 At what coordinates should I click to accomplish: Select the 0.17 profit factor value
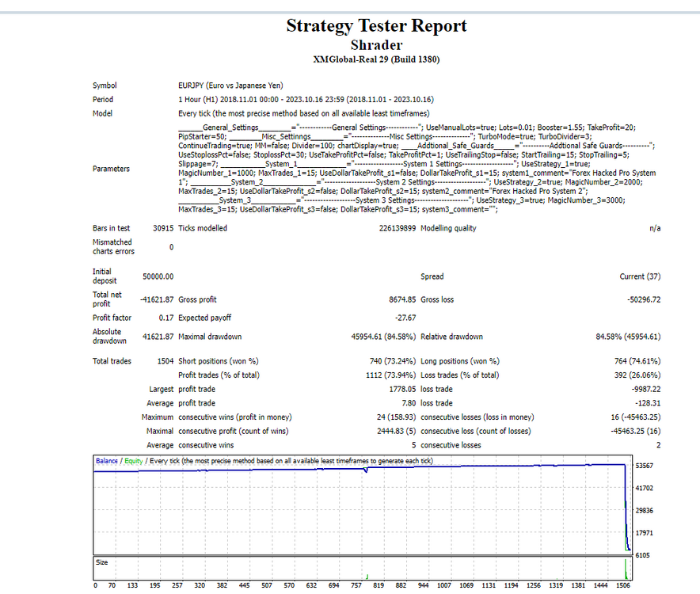[x=166, y=318]
